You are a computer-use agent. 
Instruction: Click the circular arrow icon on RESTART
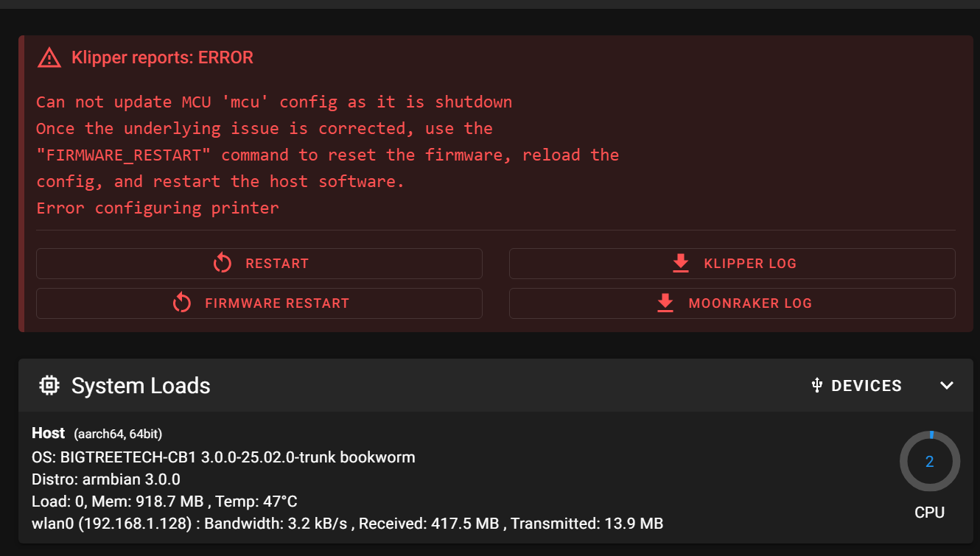(x=223, y=264)
